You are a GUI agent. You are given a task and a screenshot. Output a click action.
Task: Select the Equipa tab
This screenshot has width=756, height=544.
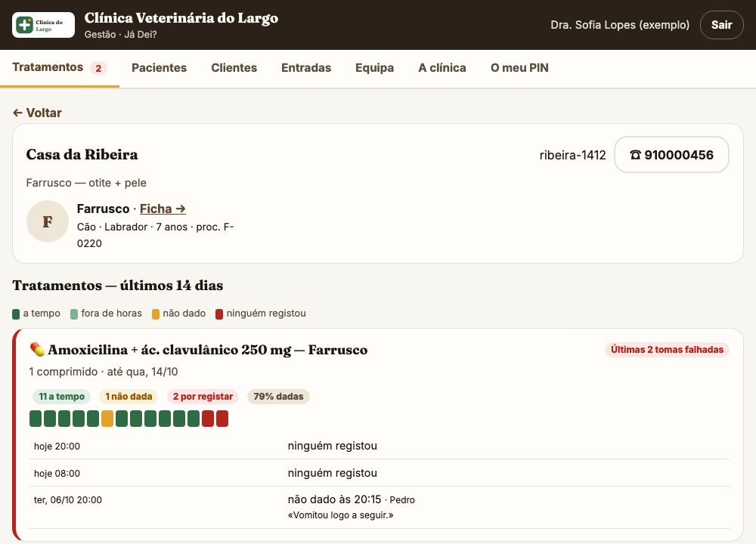[375, 68]
